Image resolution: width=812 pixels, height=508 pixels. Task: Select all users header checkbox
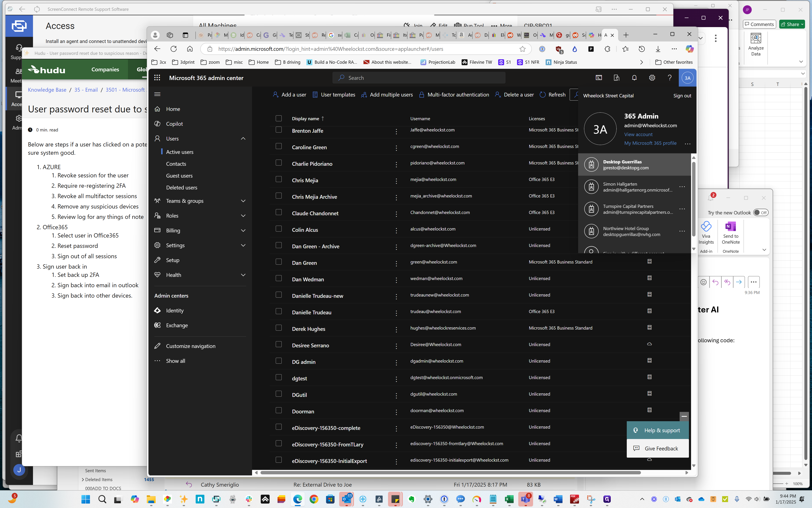click(x=278, y=118)
